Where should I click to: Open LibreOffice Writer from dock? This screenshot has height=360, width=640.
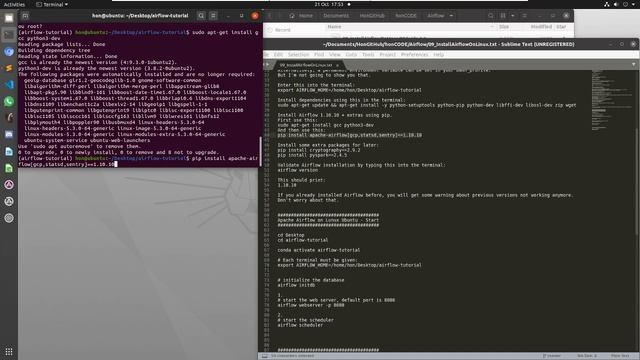click(9, 151)
